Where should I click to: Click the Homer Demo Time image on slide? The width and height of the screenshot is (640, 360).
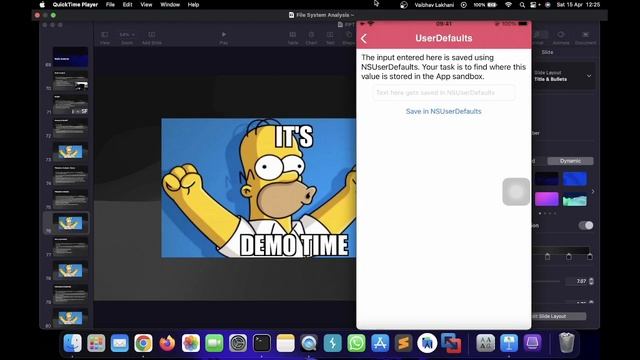[x=259, y=188]
